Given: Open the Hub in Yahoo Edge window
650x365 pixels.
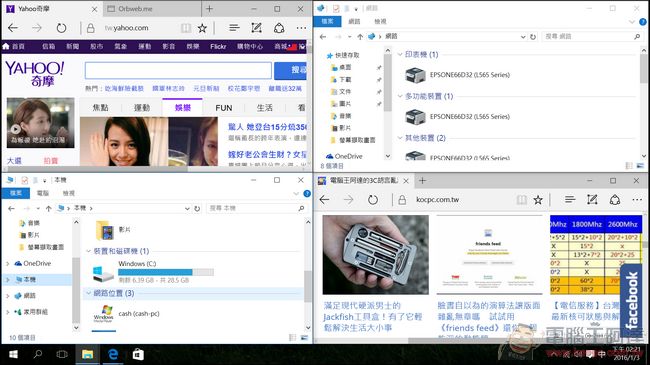Looking at the screenshot, I should tap(234, 28).
